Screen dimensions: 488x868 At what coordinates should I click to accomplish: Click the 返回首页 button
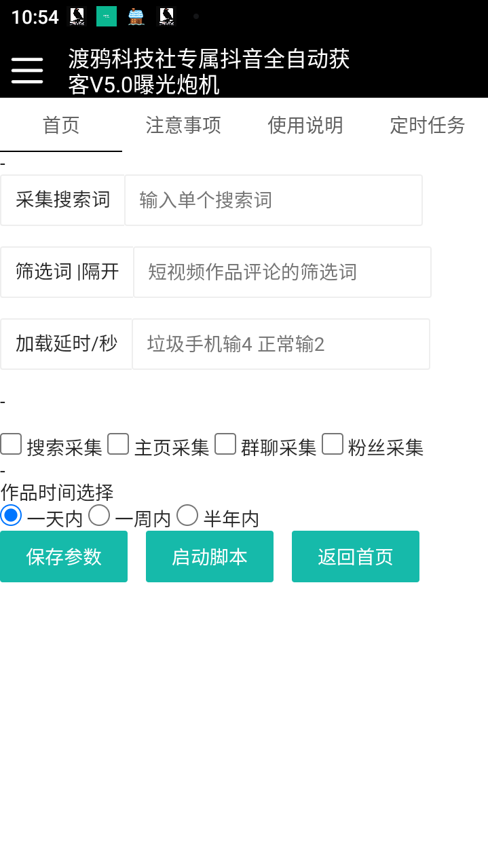pyautogui.click(x=355, y=556)
